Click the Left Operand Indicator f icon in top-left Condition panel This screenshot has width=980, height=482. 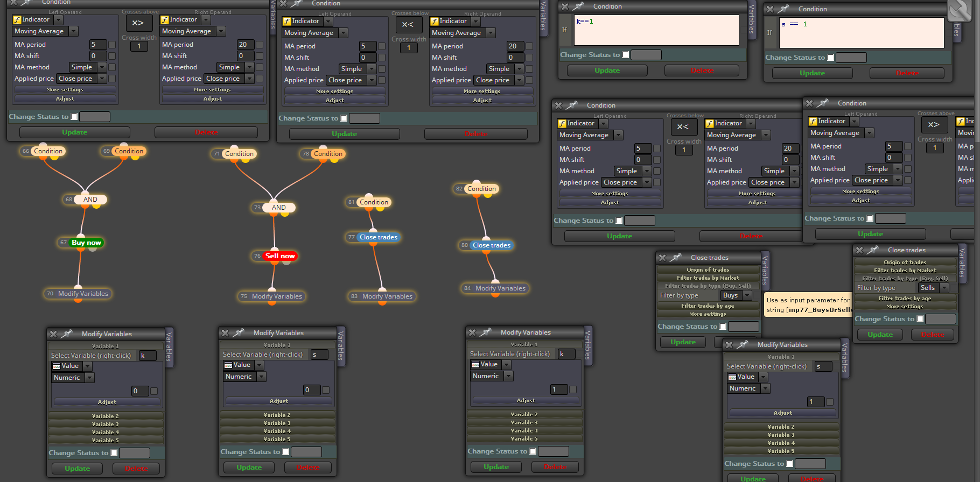(x=17, y=19)
